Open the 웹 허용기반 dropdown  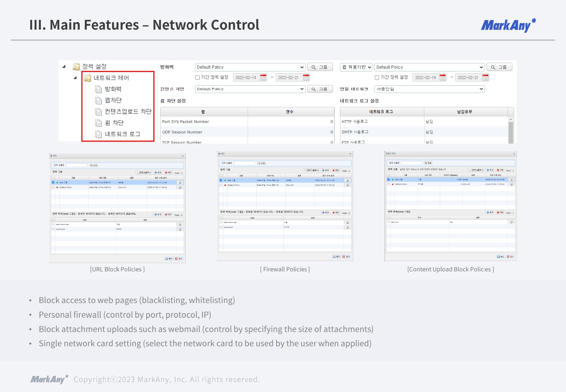point(356,67)
